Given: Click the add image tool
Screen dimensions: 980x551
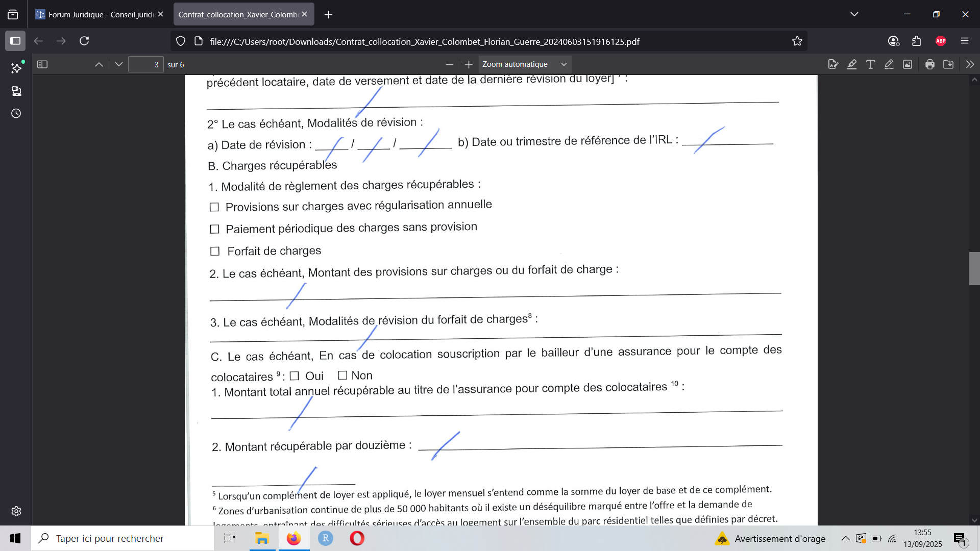Looking at the screenshot, I should 908,64.
